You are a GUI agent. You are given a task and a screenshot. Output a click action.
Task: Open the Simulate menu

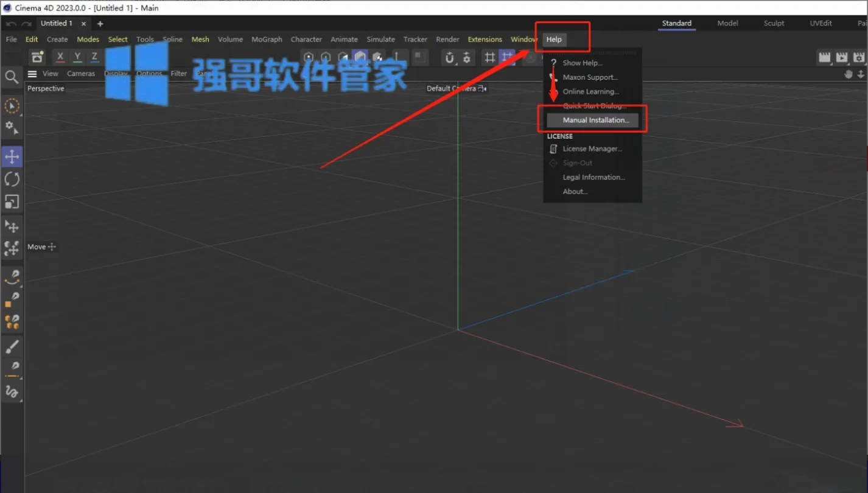(380, 40)
